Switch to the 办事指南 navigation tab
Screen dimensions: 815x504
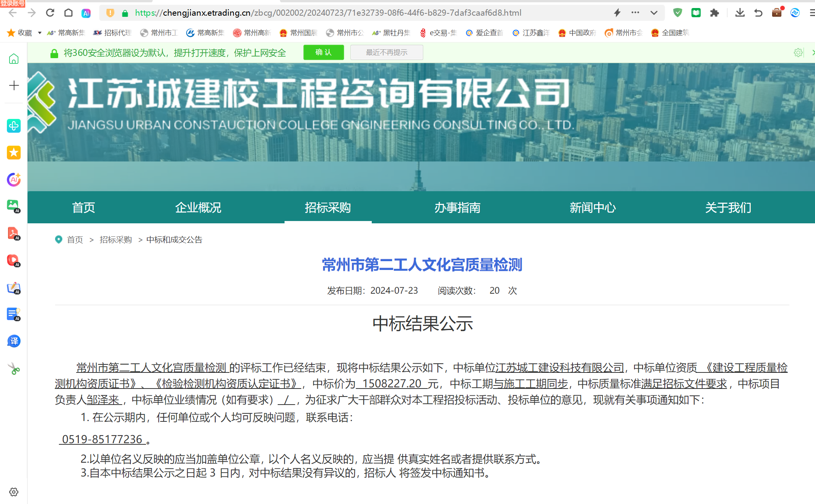(x=457, y=208)
